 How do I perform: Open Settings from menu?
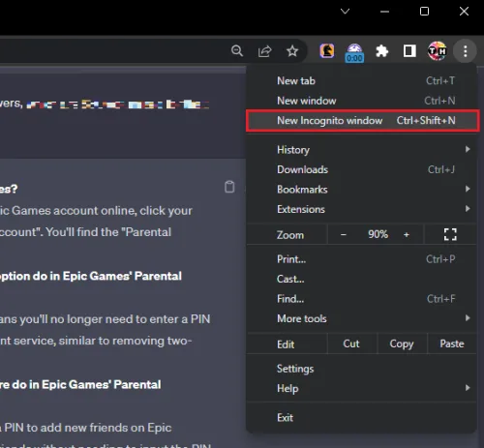pyautogui.click(x=361, y=369)
